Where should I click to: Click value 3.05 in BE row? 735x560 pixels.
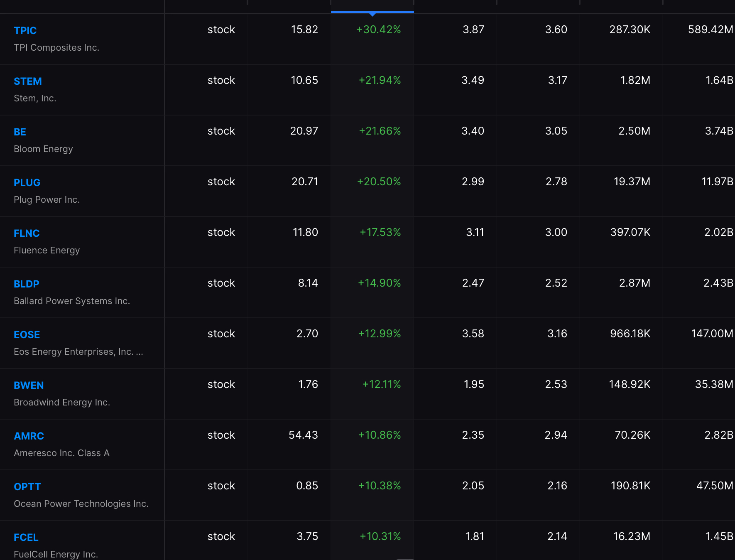(556, 131)
